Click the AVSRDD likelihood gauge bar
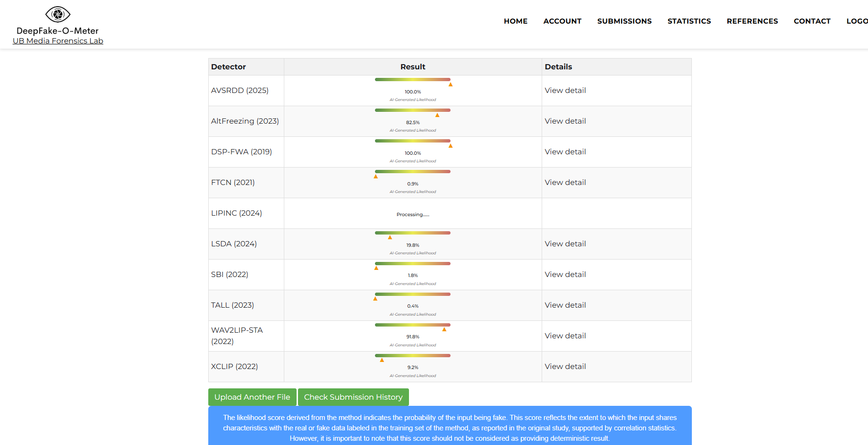 (412, 80)
